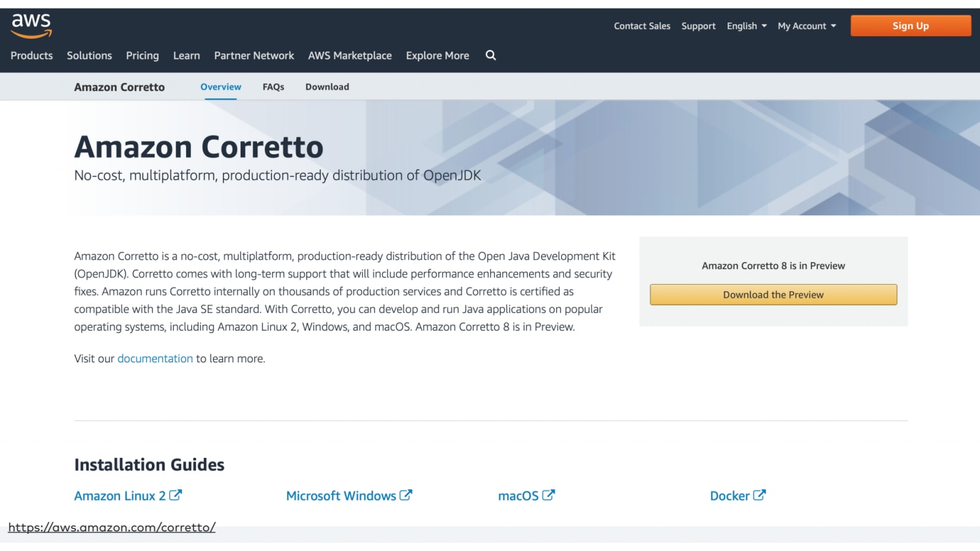Switch to the FAQs tab
The image size is (980, 551).
(273, 87)
